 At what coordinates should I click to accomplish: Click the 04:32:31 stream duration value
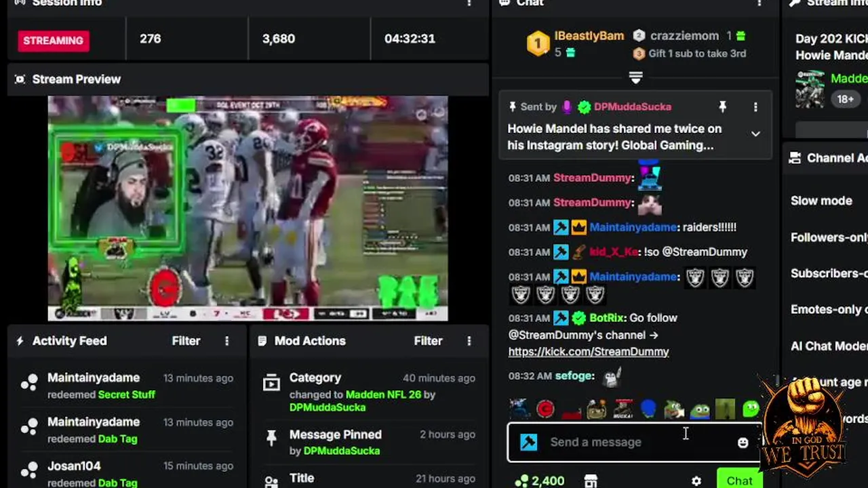click(410, 39)
